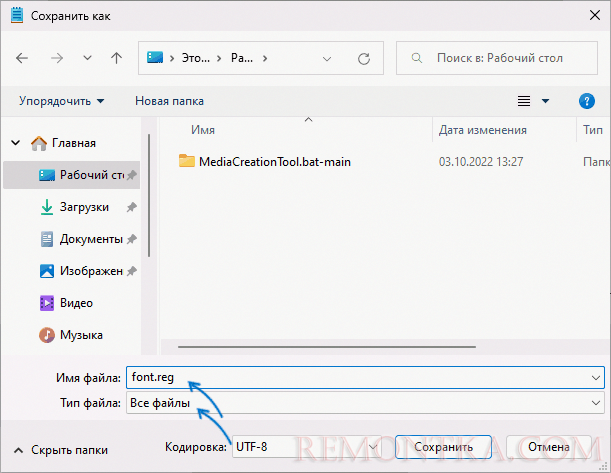Unpin the Документы quick access pin
Image resolution: width=611 pixels, height=473 pixels.
coord(132,239)
